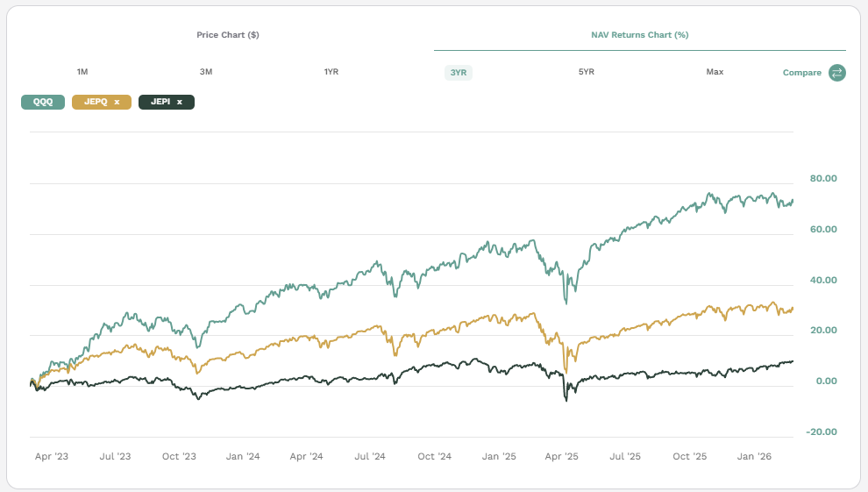
Task: Click the Jul '25 date label
Action: pyautogui.click(x=625, y=457)
